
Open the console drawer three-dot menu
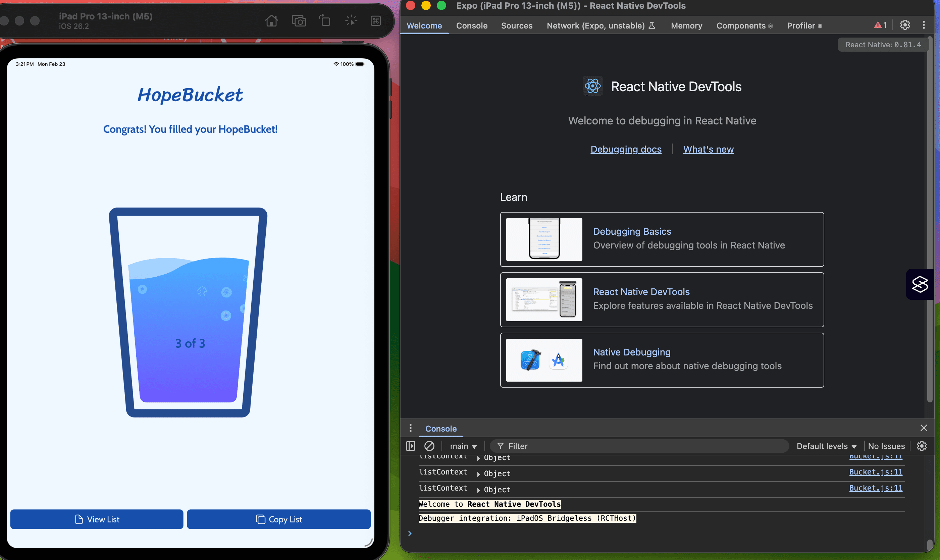tap(410, 428)
